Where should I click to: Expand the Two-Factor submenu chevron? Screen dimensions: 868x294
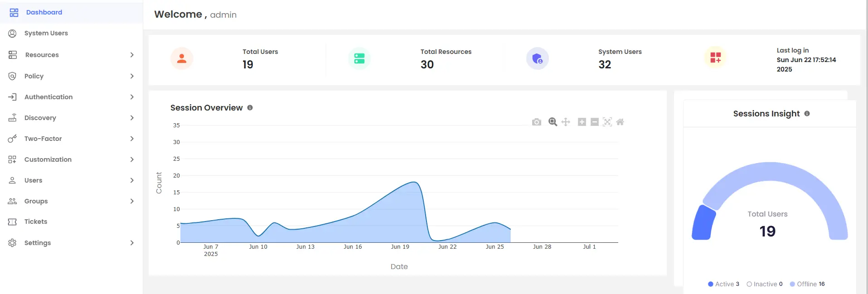(x=132, y=138)
